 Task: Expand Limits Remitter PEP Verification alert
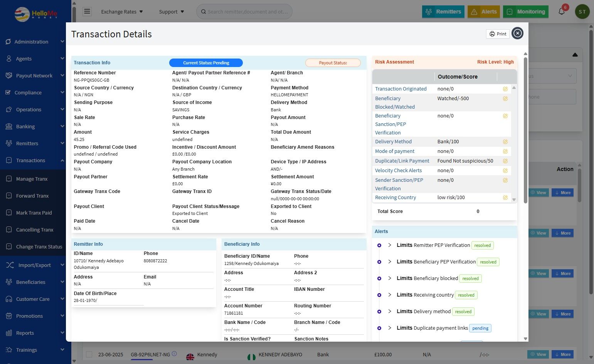tap(390, 245)
